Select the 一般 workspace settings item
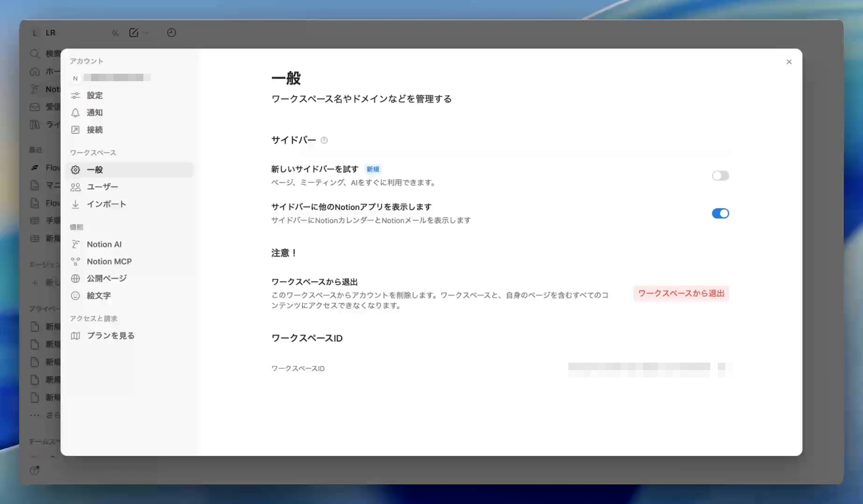The width and height of the screenshot is (863, 504). coord(129,170)
